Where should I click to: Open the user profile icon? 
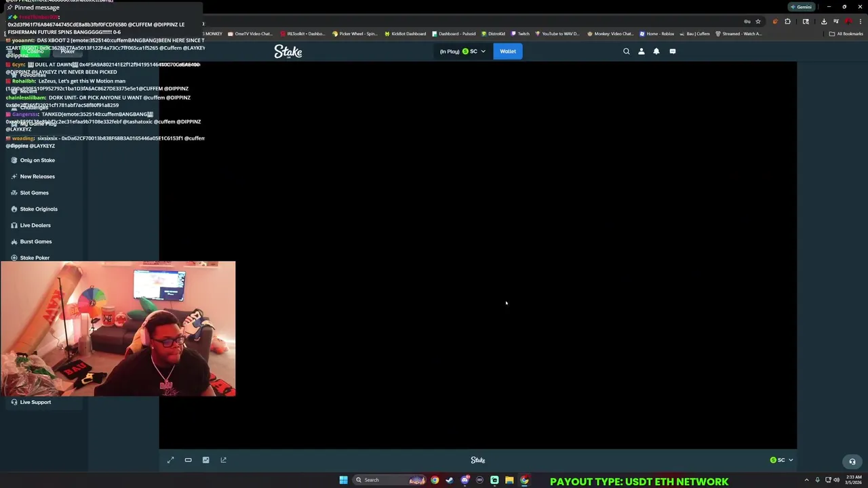(x=641, y=52)
